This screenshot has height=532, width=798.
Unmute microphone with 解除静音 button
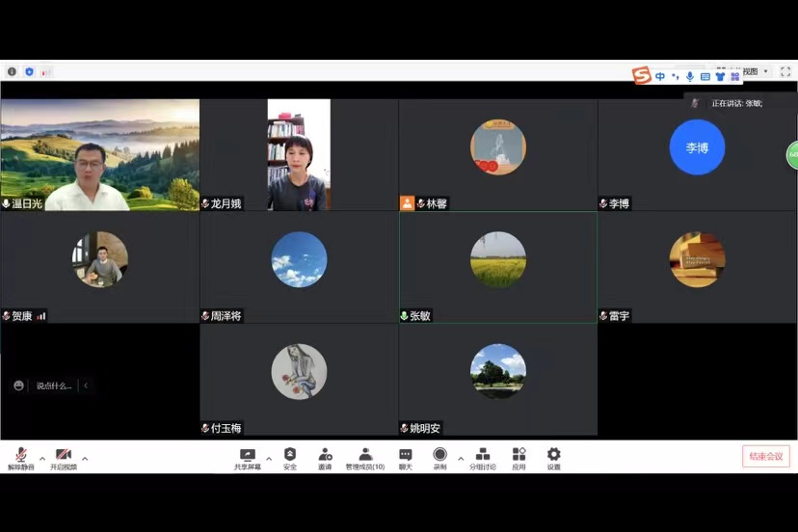coord(20,457)
